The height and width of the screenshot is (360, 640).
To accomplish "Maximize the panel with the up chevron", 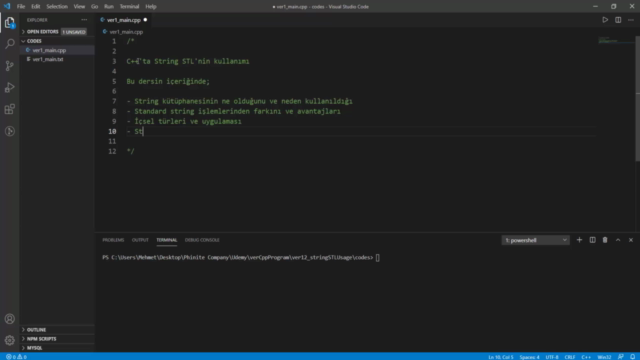I will tap(618, 240).
